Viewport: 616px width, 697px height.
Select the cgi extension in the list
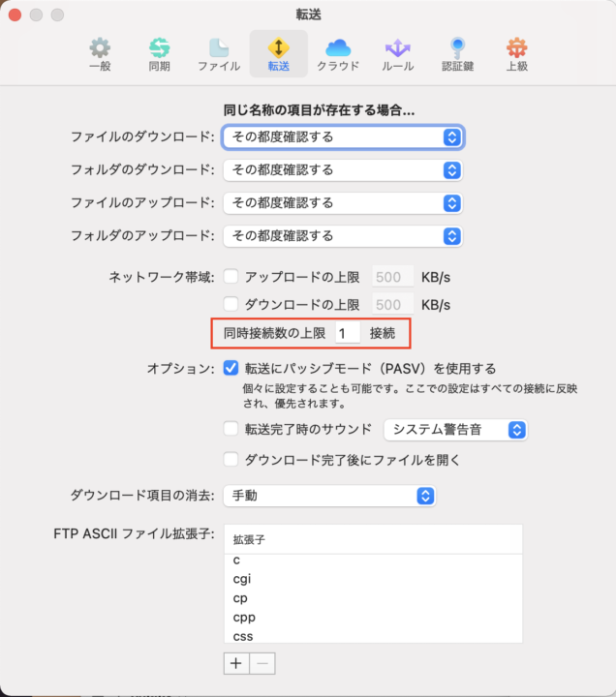tap(242, 579)
